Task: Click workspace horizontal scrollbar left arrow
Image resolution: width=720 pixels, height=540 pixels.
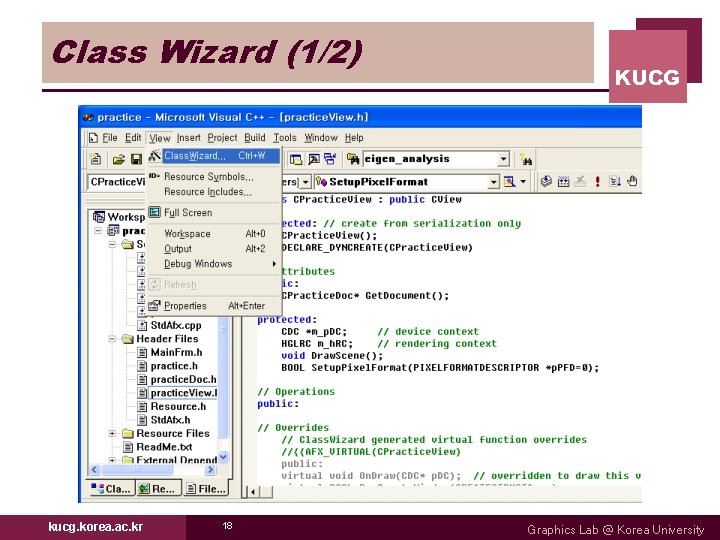Action: pyautogui.click(x=94, y=469)
